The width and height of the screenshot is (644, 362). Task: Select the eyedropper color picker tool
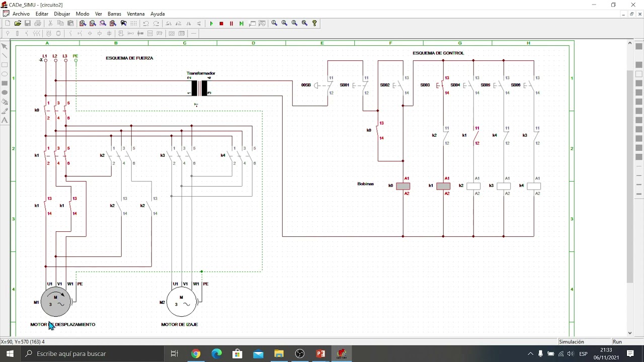[5, 111]
